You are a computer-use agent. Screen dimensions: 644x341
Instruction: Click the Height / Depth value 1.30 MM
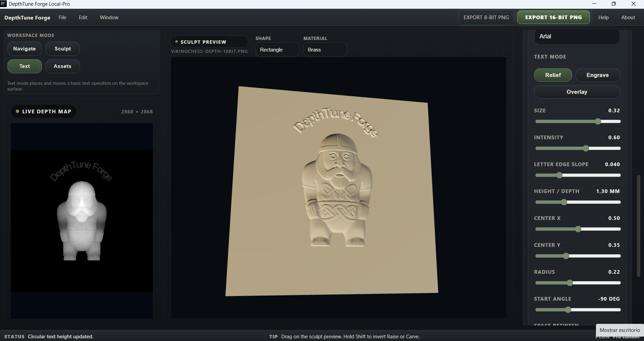pos(608,191)
